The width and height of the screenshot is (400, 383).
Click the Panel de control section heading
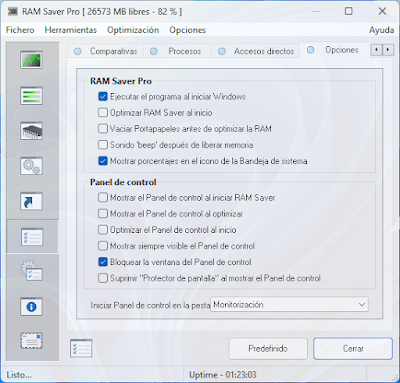[x=123, y=182]
